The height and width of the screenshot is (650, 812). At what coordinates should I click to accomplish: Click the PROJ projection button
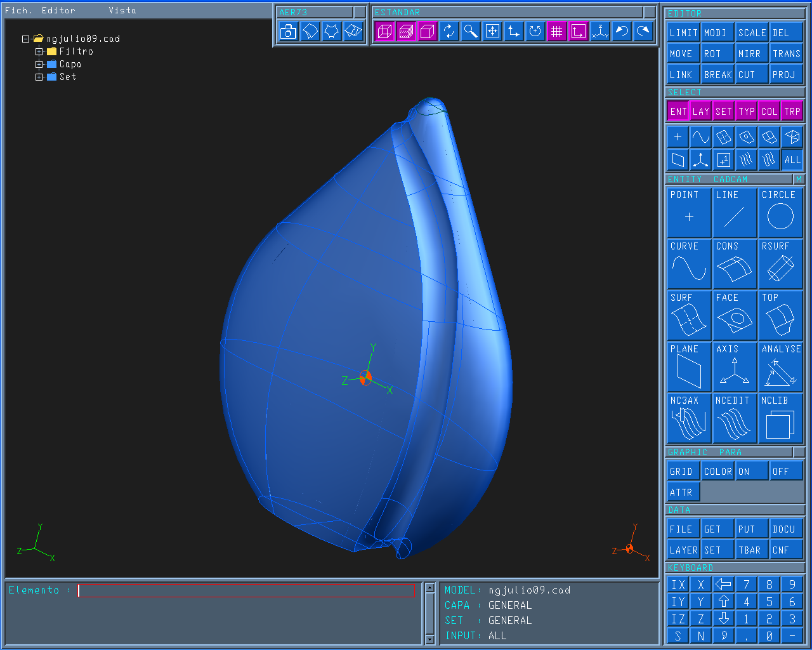tap(787, 75)
